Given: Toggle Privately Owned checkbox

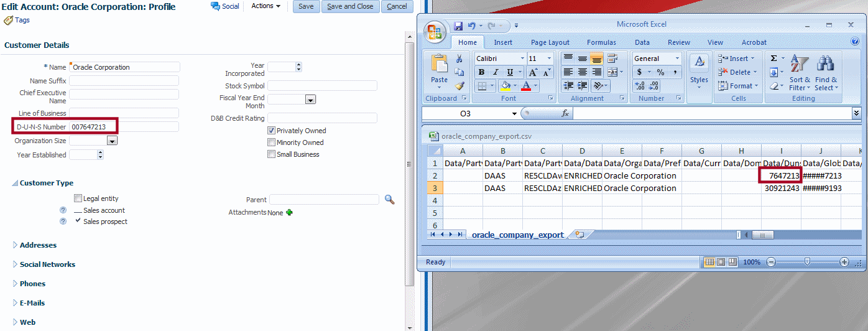Looking at the screenshot, I should (x=271, y=131).
